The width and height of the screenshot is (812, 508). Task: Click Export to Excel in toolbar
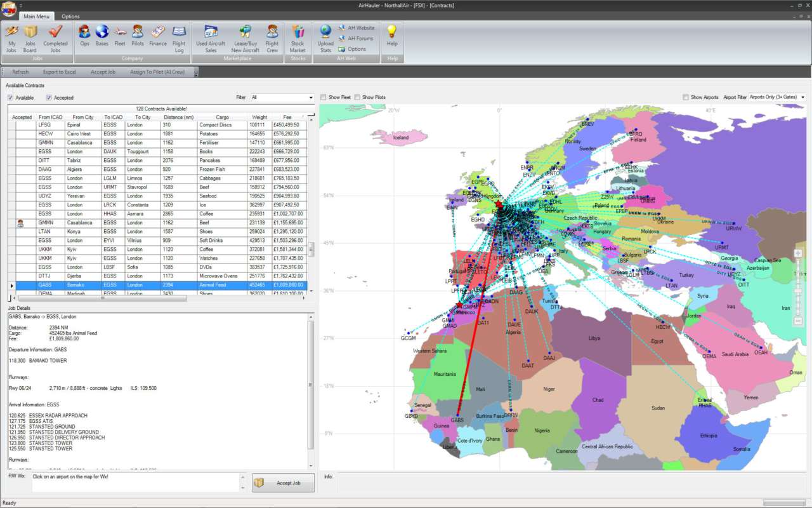point(60,72)
